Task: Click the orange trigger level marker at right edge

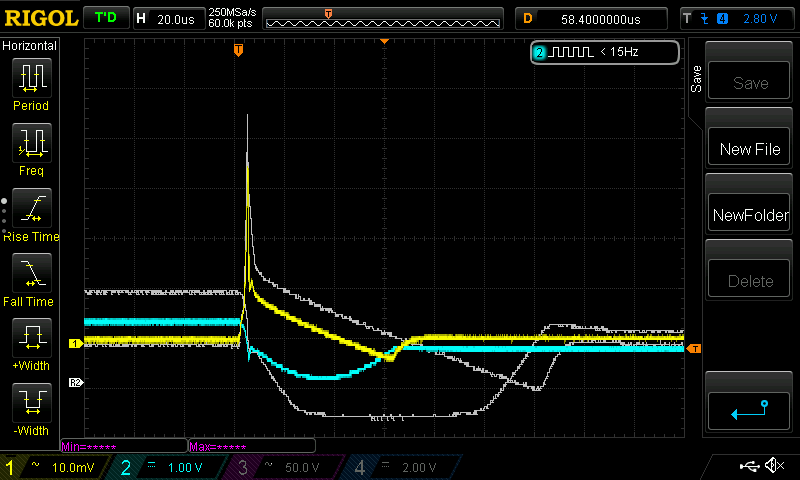Action: pyautogui.click(x=694, y=349)
